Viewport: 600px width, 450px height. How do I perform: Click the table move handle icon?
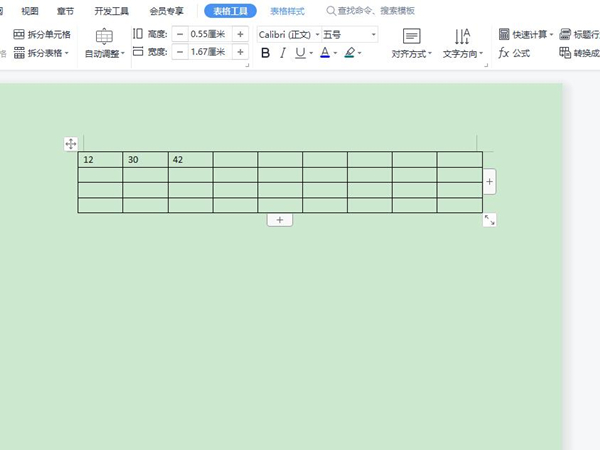[x=71, y=144]
